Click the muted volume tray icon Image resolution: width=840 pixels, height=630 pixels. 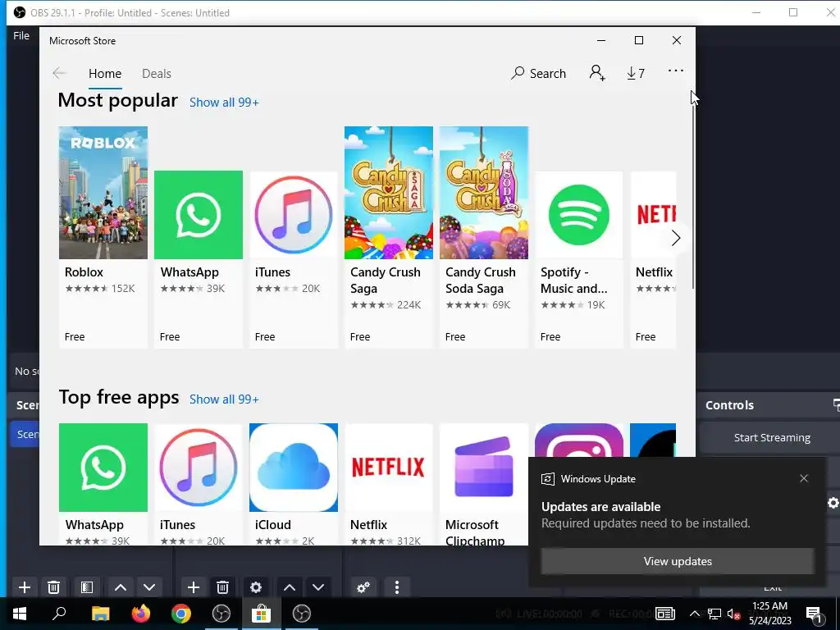tap(733, 614)
